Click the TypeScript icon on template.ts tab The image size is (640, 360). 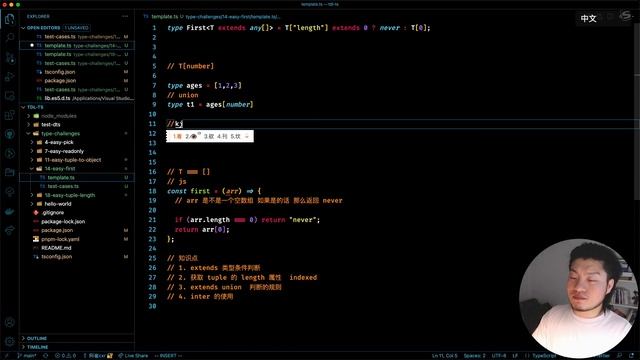click(x=146, y=17)
